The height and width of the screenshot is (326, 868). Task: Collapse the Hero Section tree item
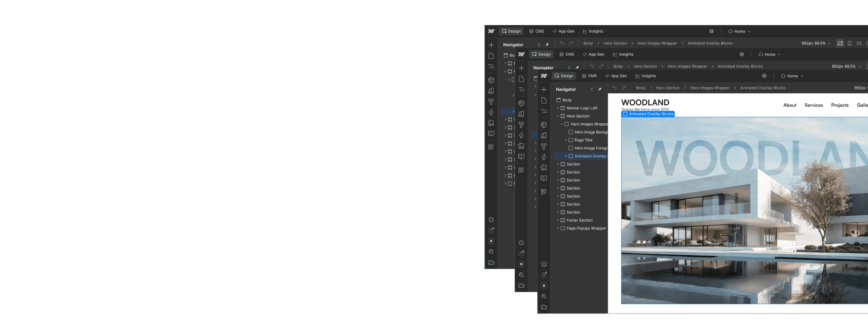558,116
